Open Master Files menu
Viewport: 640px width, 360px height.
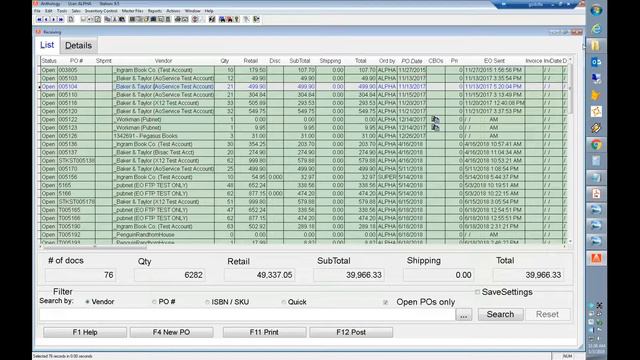click(x=132, y=11)
